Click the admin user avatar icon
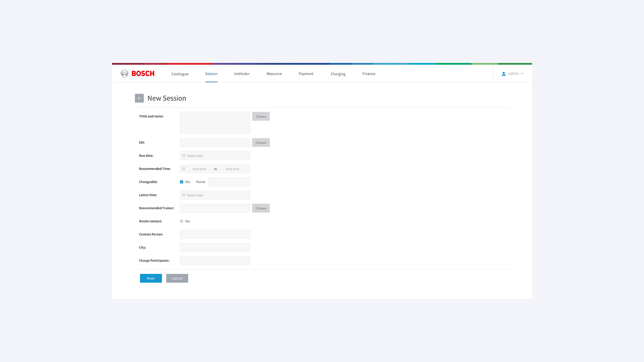Screen dimensions: 644x362 pos(504,74)
